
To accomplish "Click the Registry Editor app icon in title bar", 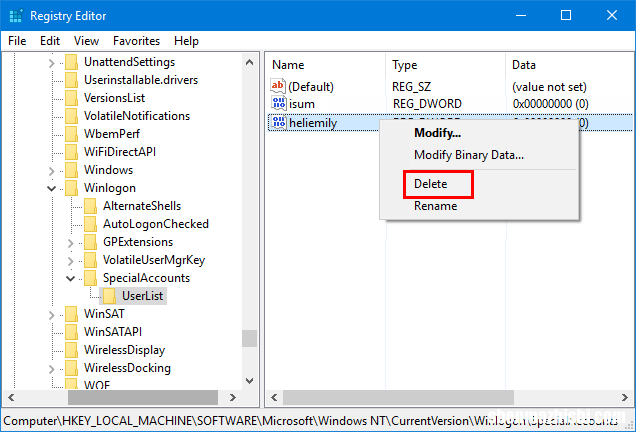I will [x=14, y=15].
